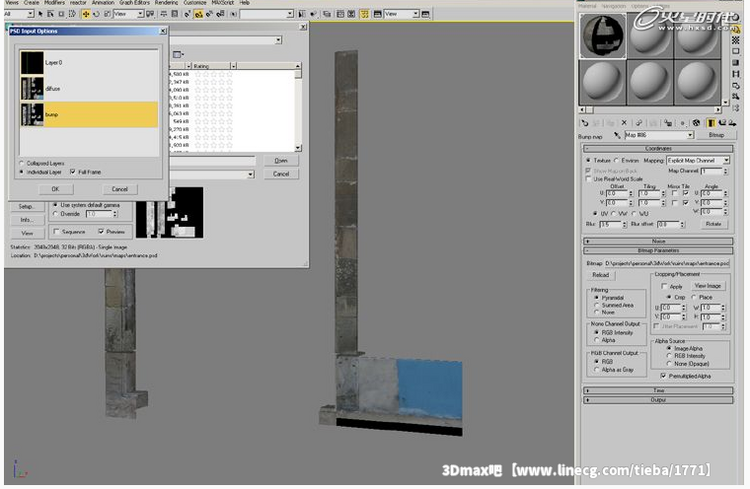Image resolution: width=750 pixels, height=489 pixels.
Task: Expand the Output rollout
Action: (658, 400)
